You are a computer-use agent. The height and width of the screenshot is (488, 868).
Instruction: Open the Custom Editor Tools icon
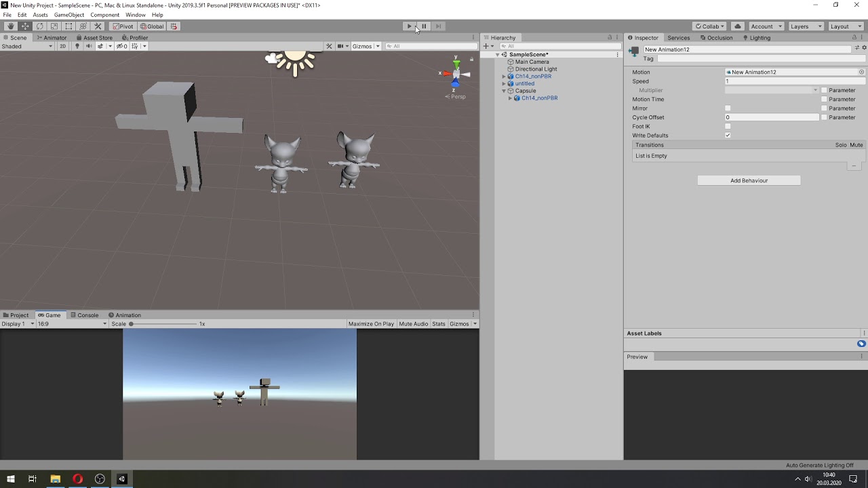98,26
